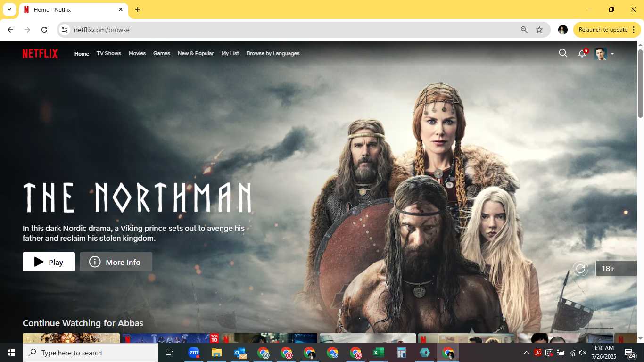Open File Explorer from the taskbar
This screenshot has width=644, height=362.
click(x=216, y=353)
